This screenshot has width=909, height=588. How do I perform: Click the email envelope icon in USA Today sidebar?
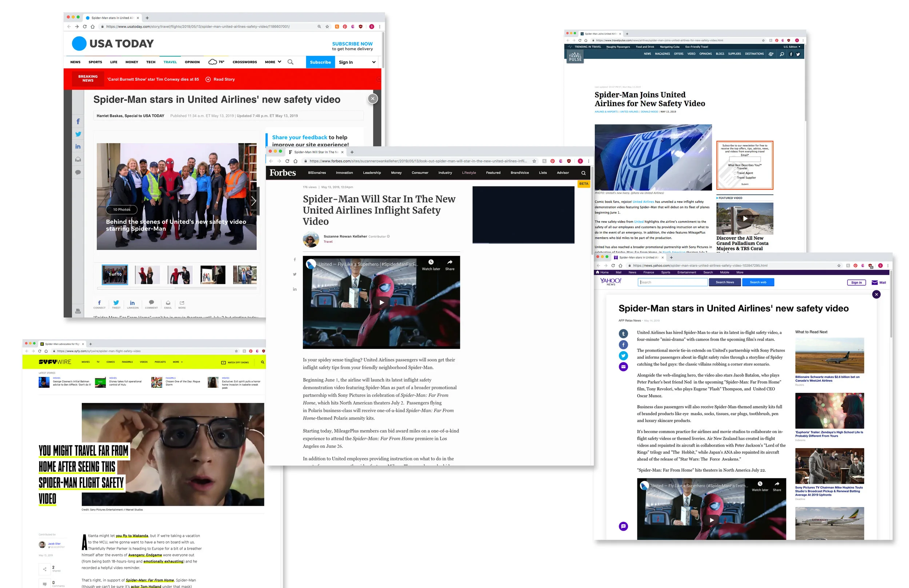click(x=78, y=160)
